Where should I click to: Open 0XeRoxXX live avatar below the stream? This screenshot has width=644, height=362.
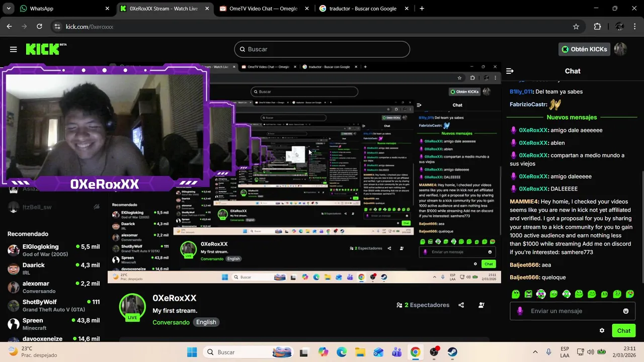point(132,307)
